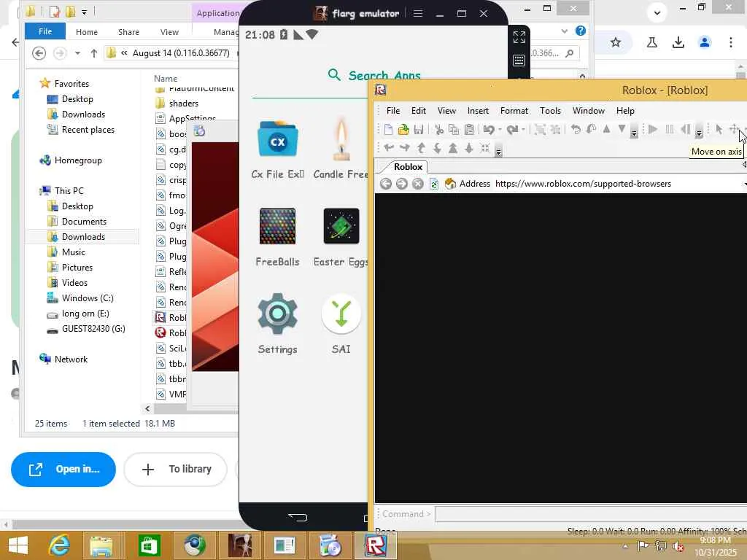Image resolution: width=747 pixels, height=560 pixels.
Task: Click Copy icon in Roblox toolbar
Action: (x=454, y=130)
